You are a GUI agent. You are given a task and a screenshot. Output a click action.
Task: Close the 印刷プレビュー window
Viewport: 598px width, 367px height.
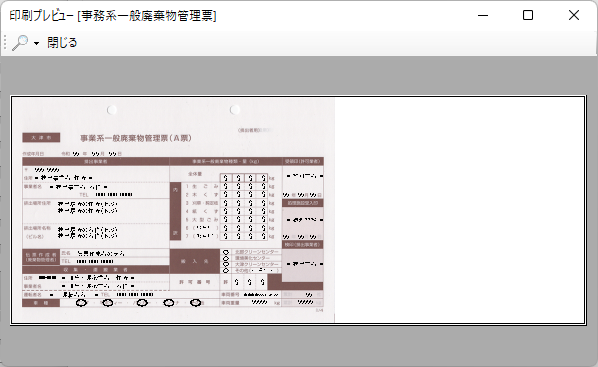pyautogui.click(x=574, y=15)
